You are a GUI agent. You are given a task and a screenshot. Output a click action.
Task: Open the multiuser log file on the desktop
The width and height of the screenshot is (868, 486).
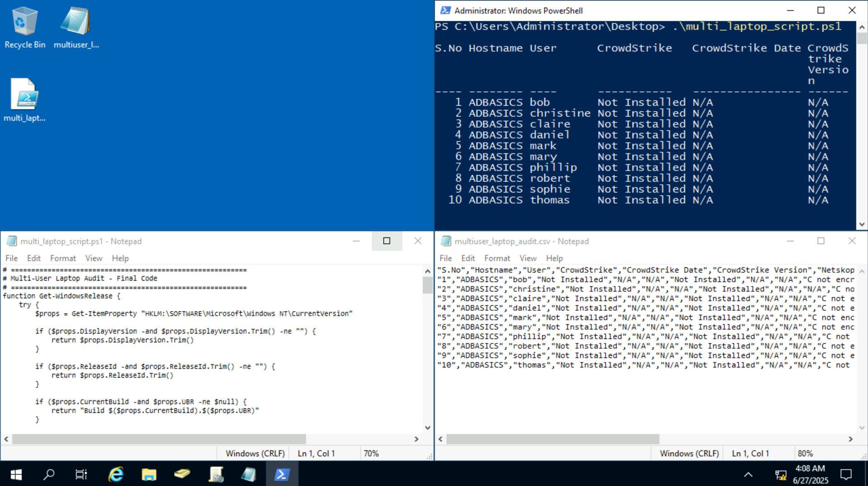coord(75,25)
